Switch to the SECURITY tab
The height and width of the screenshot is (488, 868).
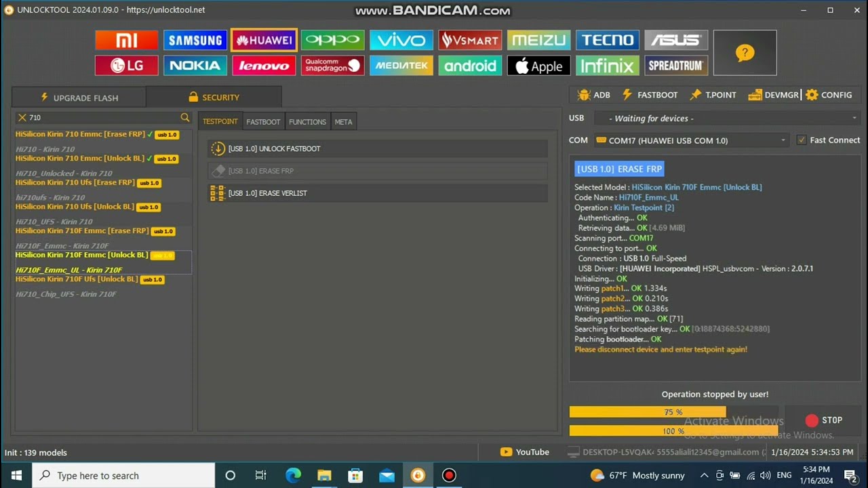[x=214, y=97]
